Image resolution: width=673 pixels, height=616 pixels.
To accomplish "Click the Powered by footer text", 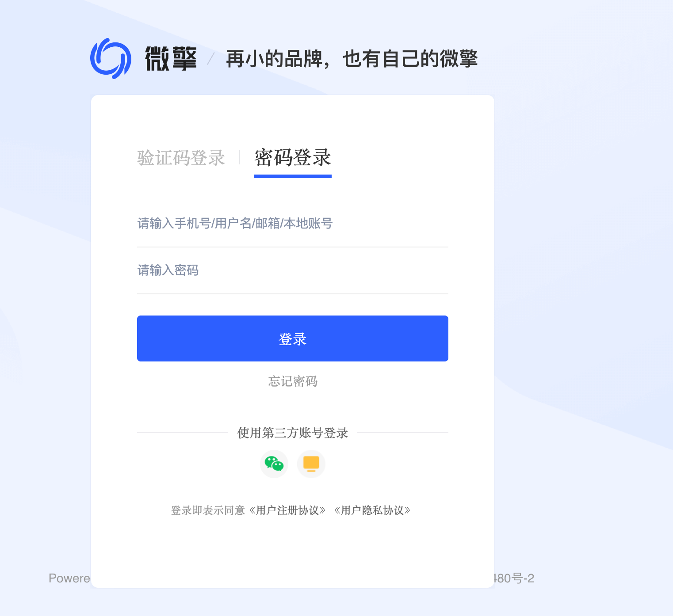I will 70,578.
